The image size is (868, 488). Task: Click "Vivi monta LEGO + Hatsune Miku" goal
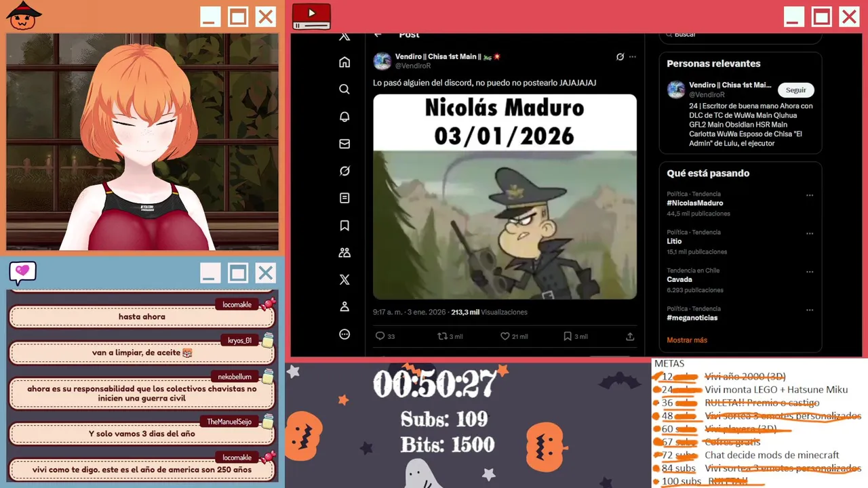point(776,390)
